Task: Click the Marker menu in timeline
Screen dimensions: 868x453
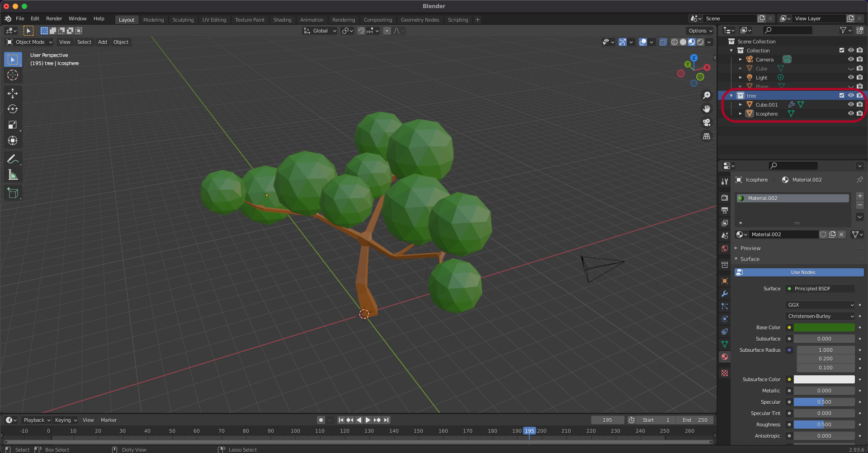Action: [108, 420]
